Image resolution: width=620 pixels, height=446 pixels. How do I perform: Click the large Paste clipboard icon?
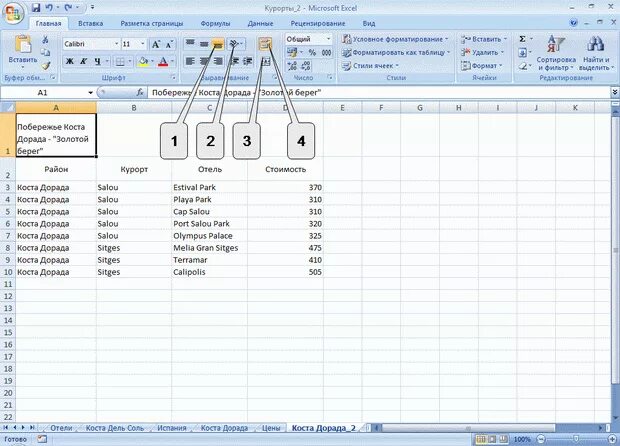[x=23, y=44]
